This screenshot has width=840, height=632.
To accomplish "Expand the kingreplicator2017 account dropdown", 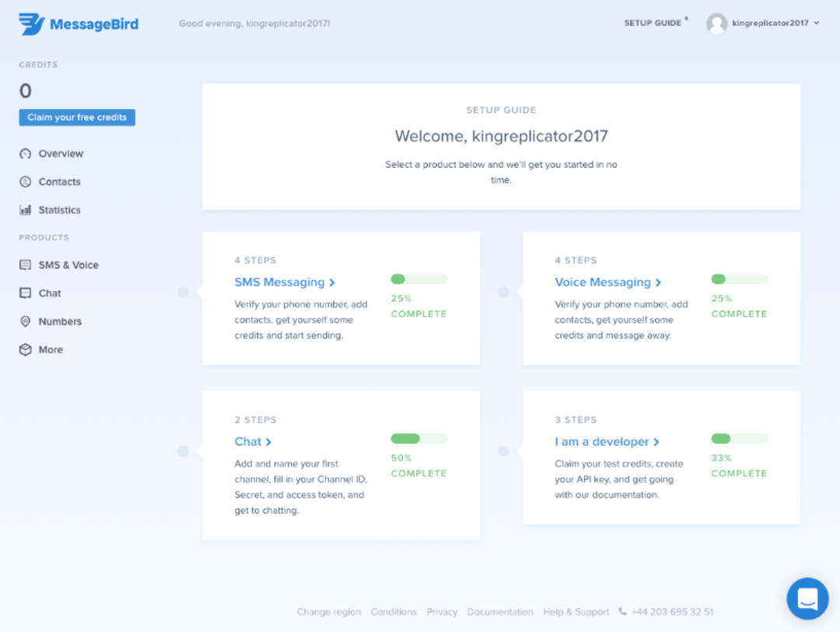I will coord(816,23).
